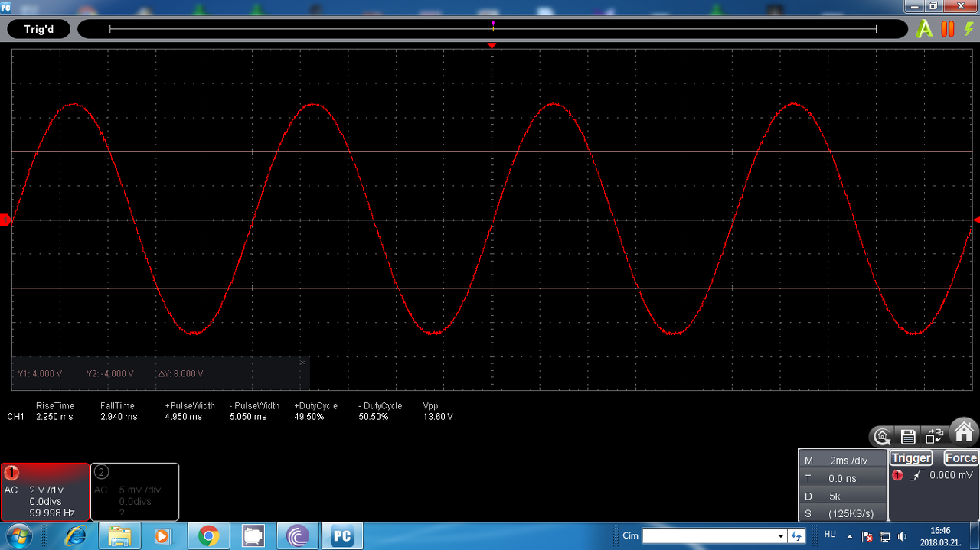
Task: Click the trigger level marker on right edge
Action: click(x=976, y=220)
